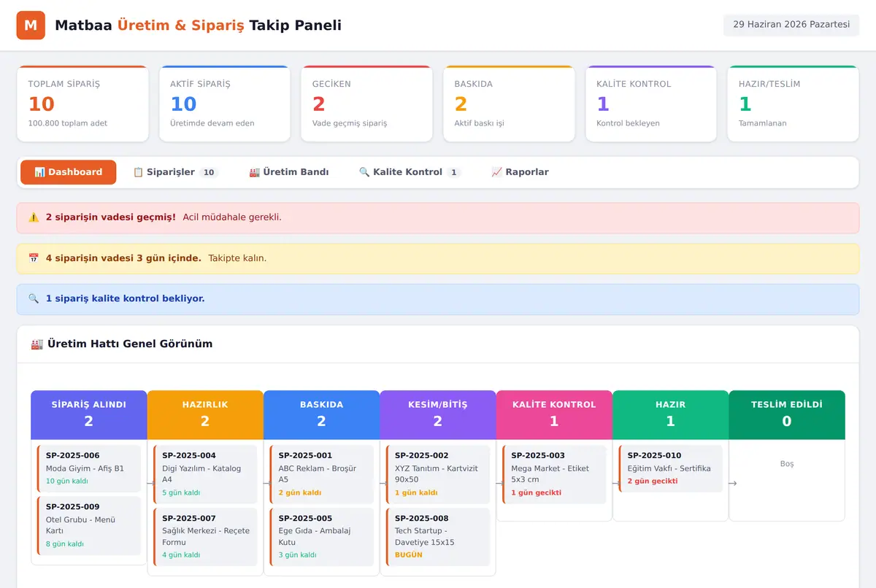Open order card SP-2025-010

670,468
